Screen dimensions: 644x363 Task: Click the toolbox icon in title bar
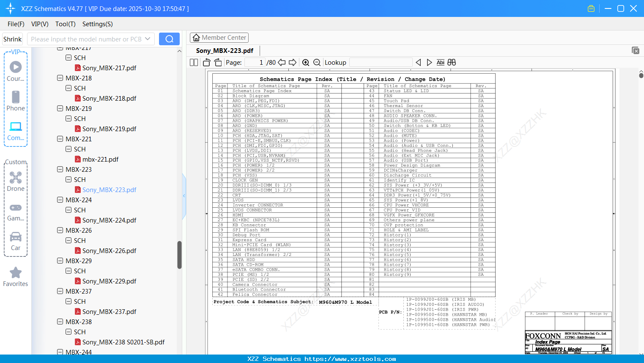click(591, 8)
